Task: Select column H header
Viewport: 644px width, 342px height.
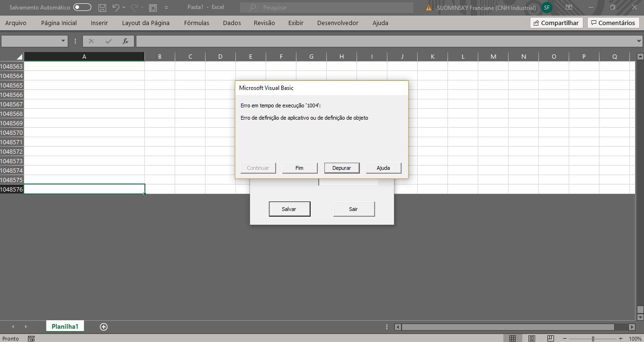Action: (341, 56)
